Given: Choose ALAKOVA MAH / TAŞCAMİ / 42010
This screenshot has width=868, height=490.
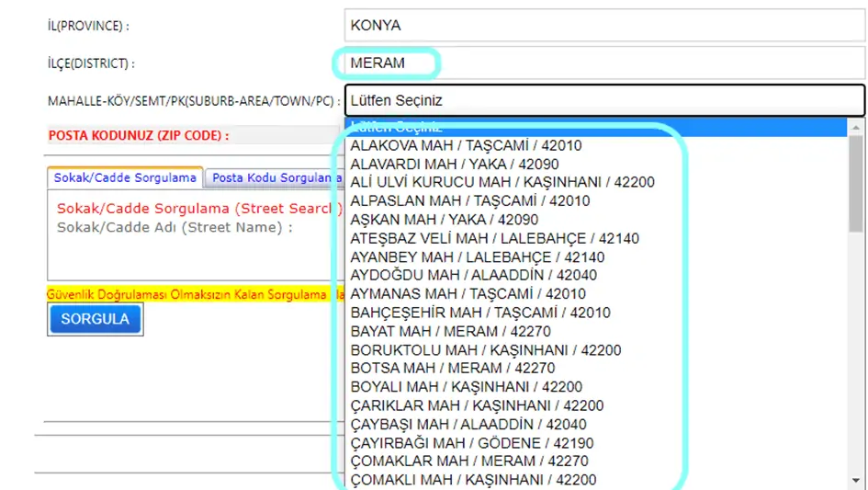Looking at the screenshot, I should [x=466, y=145].
